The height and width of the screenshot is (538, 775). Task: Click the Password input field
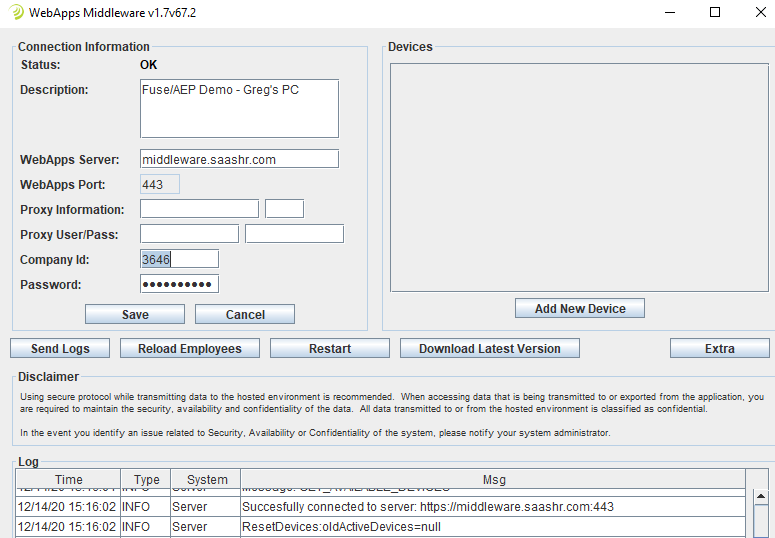[179, 284]
